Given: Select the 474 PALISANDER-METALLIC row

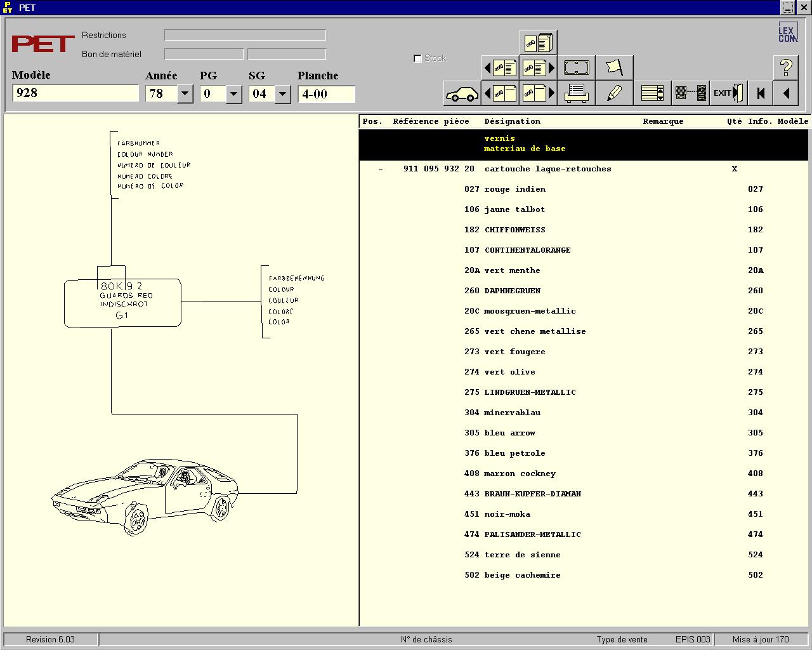Looking at the screenshot, I should click(x=584, y=534).
